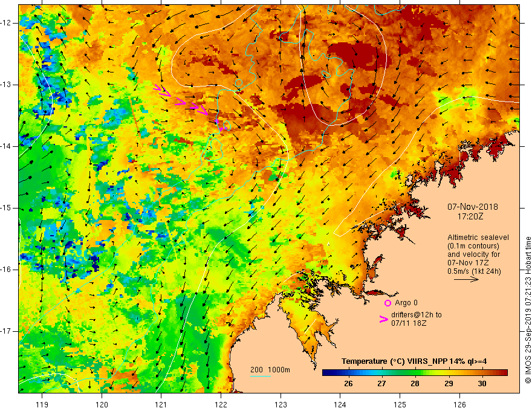
Task: Click the latitude axis label -13
Action: [6, 85]
